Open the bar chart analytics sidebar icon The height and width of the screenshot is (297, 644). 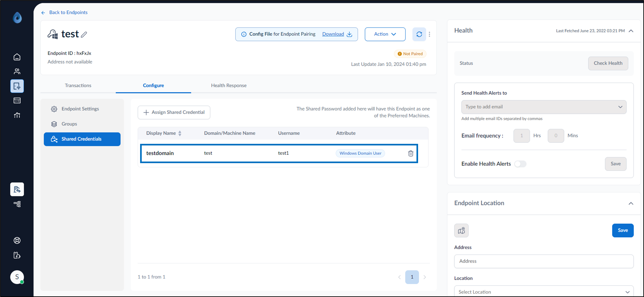17,115
